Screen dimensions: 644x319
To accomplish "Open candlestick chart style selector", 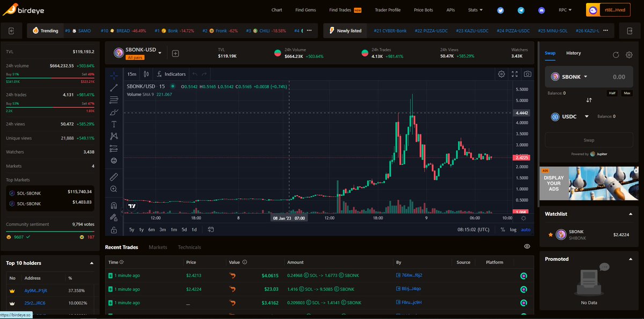I will (146, 74).
